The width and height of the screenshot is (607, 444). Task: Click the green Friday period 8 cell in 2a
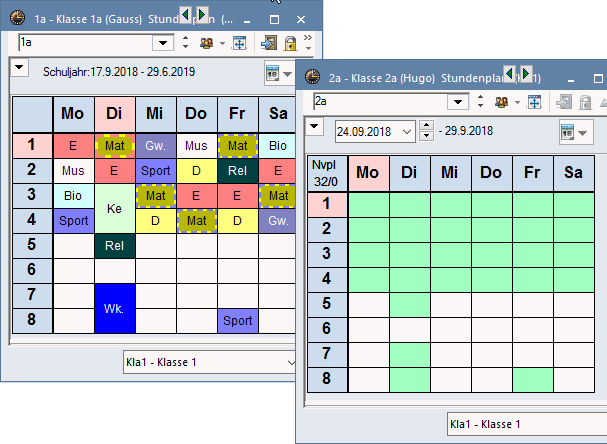coord(533,380)
